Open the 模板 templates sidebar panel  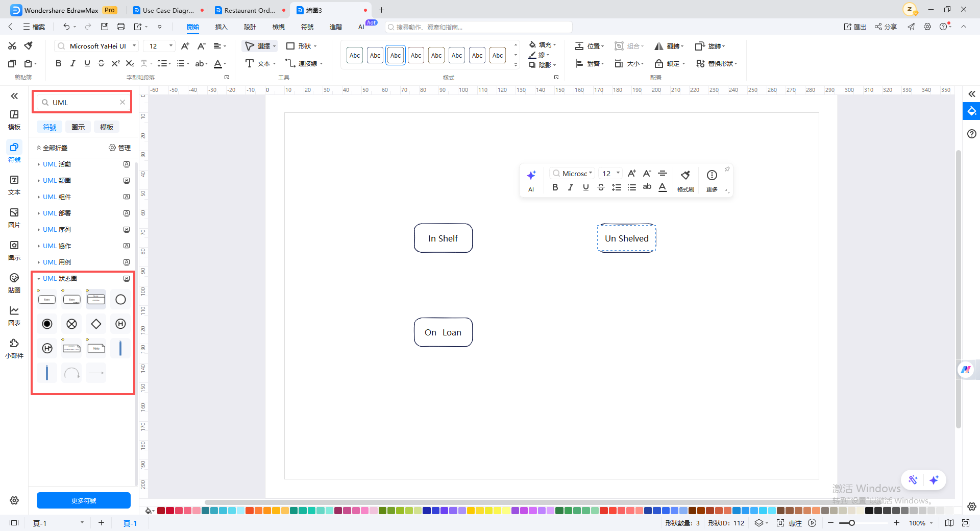(14, 119)
